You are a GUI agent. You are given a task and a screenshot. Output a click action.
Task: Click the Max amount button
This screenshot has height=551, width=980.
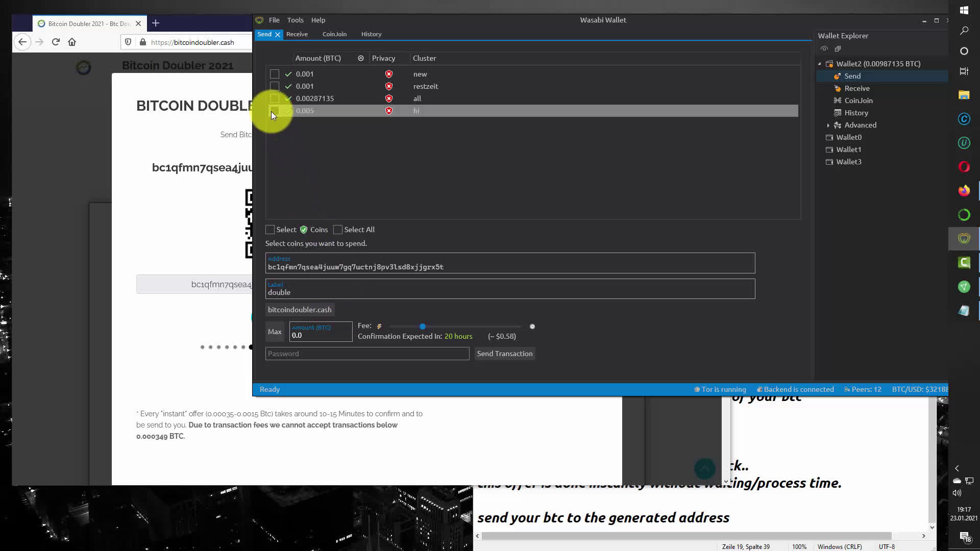pos(275,331)
